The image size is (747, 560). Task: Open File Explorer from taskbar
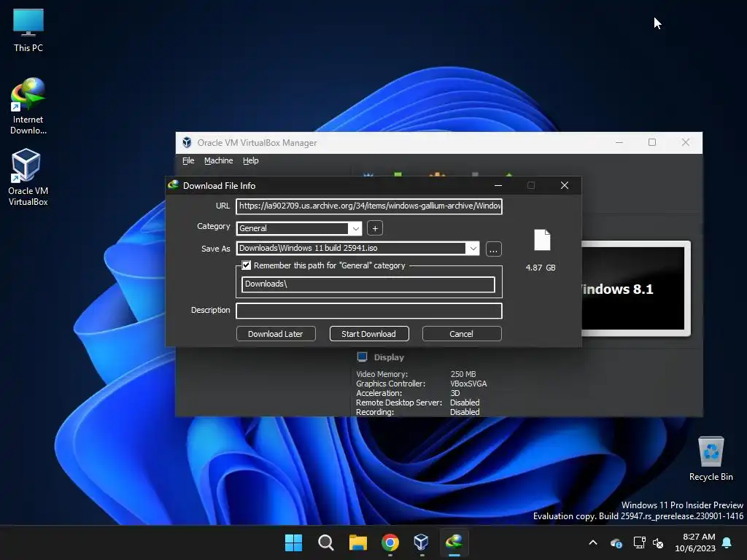(357, 542)
